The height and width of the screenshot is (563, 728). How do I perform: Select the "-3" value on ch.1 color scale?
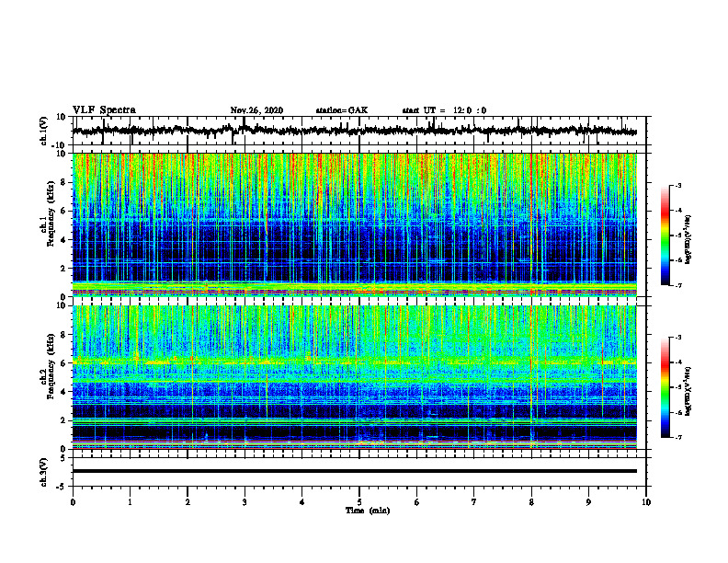coord(677,186)
